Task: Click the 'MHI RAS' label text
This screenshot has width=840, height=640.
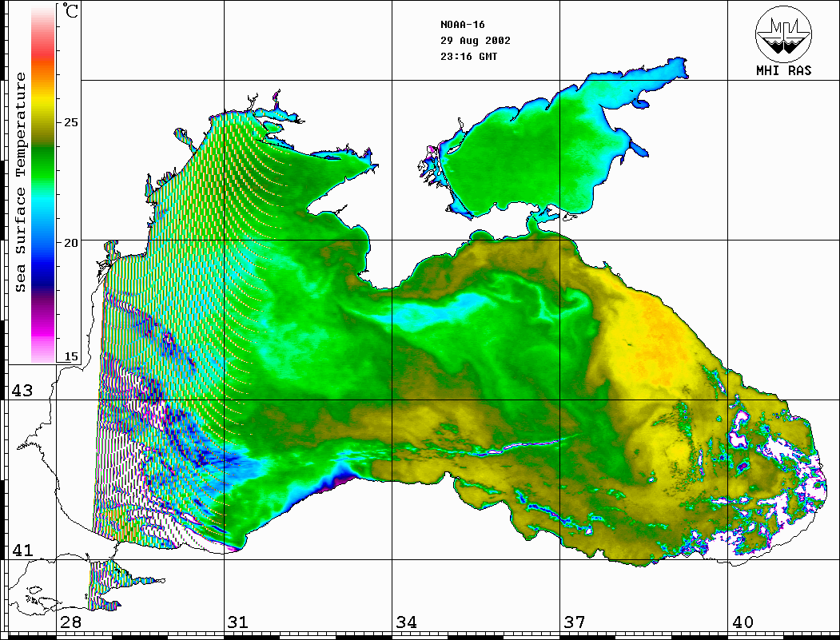Action: 784,70
